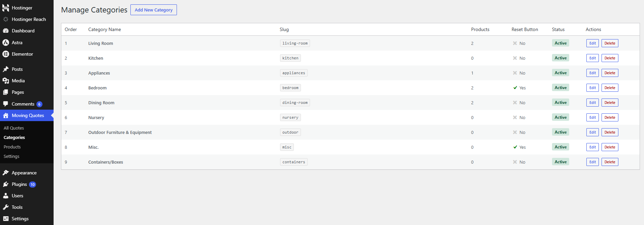Click the Posts pushpin icon
This screenshot has width=644, height=225.
coord(6,69)
